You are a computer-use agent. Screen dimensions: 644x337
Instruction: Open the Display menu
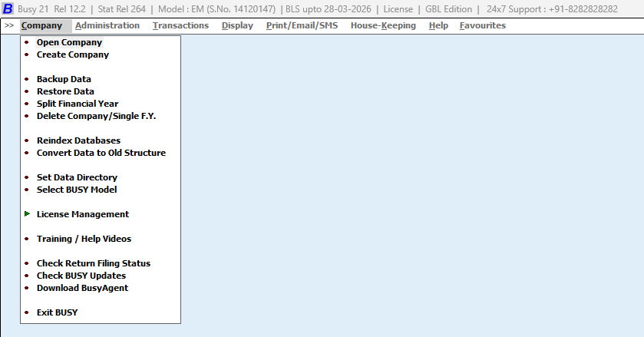[237, 25]
